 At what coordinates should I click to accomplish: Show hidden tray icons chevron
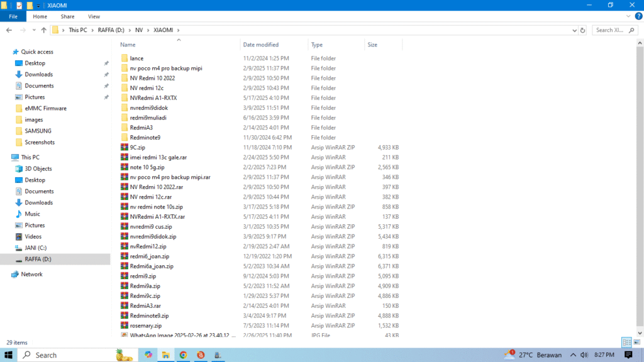coord(573,355)
